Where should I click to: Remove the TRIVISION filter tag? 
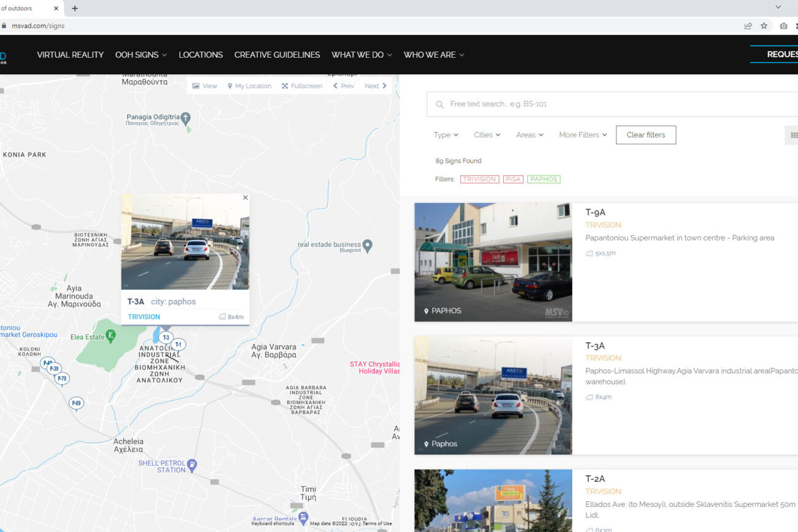click(x=479, y=179)
